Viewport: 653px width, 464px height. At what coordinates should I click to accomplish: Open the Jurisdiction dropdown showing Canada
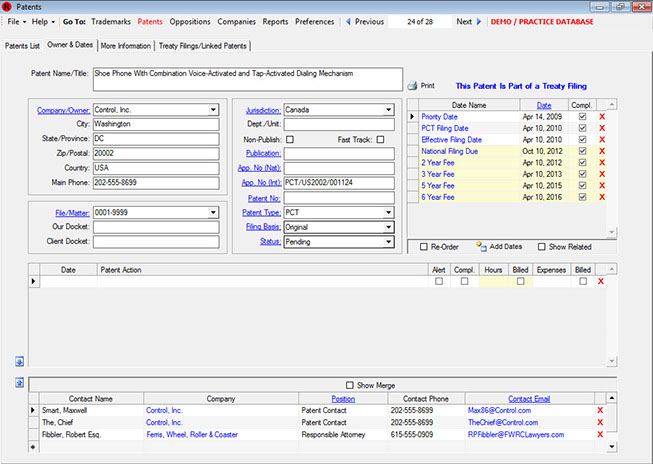[x=388, y=110]
